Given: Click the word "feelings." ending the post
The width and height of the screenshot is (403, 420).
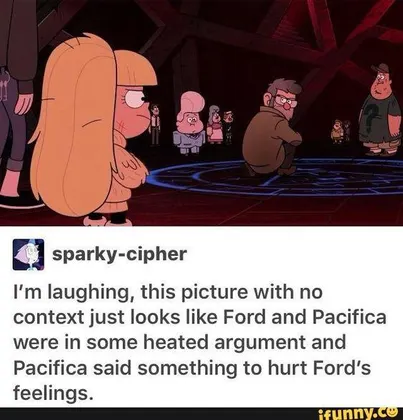Looking at the screenshot, I should 52,391.
